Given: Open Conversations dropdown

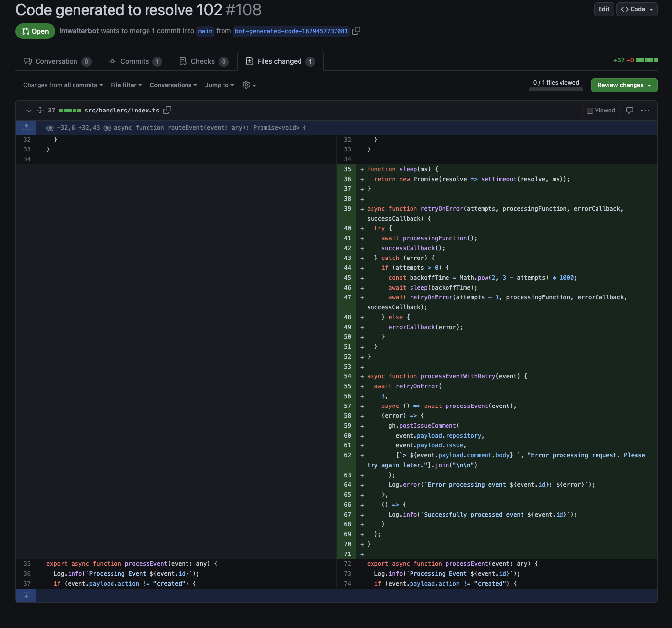Looking at the screenshot, I should coord(174,85).
